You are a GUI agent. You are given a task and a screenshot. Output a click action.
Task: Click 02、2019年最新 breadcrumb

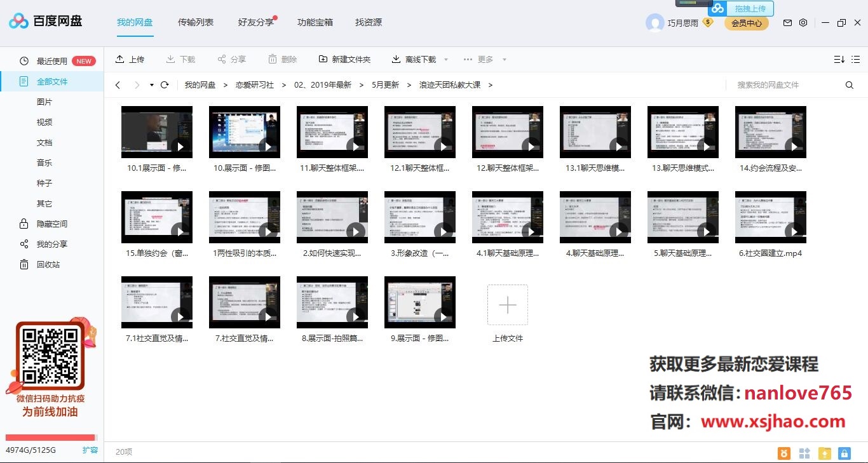coord(323,85)
